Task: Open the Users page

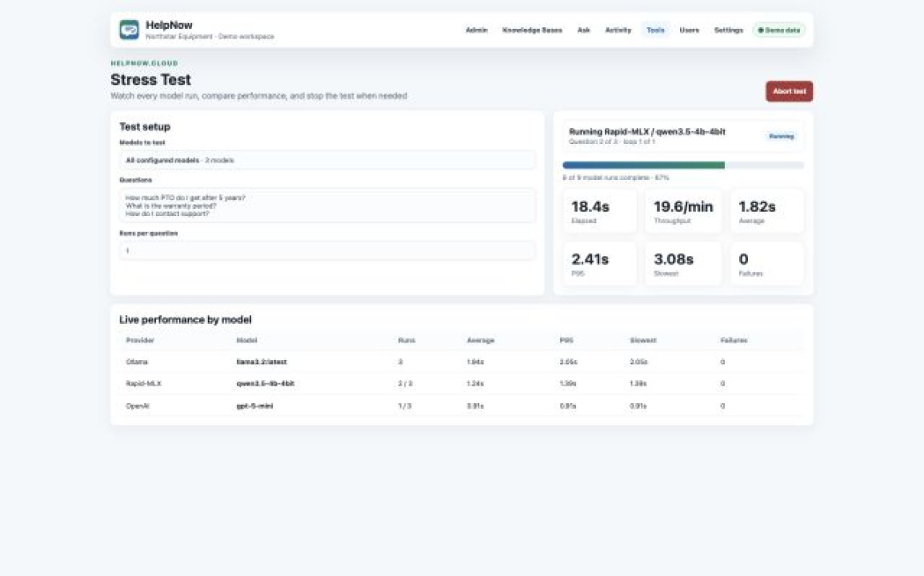Action: click(x=689, y=30)
